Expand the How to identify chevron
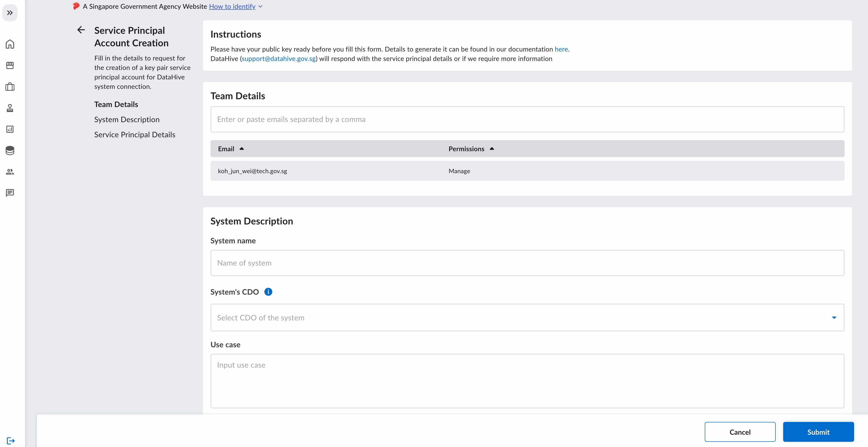This screenshot has width=868, height=447. 260,6
